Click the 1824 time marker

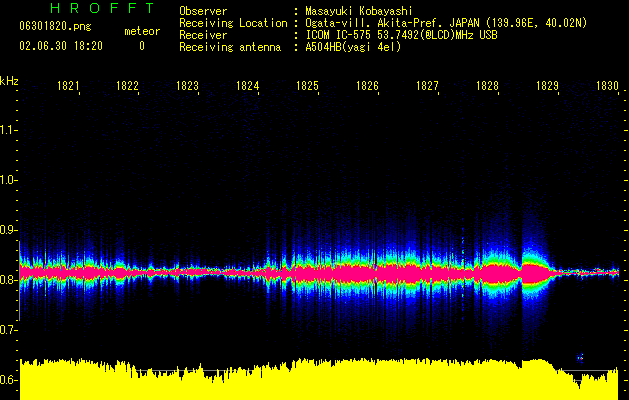(x=248, y=85)
